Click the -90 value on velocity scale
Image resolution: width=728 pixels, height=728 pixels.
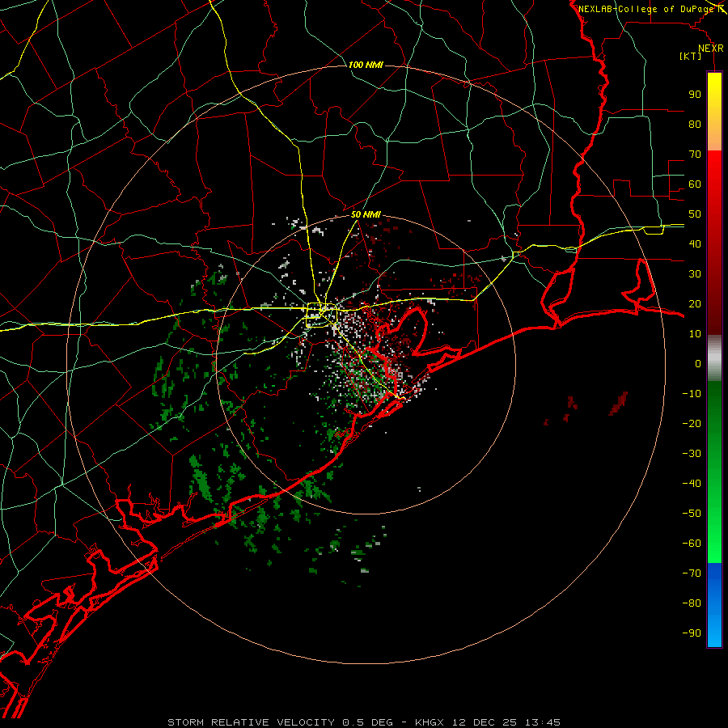tap(692, 633)
